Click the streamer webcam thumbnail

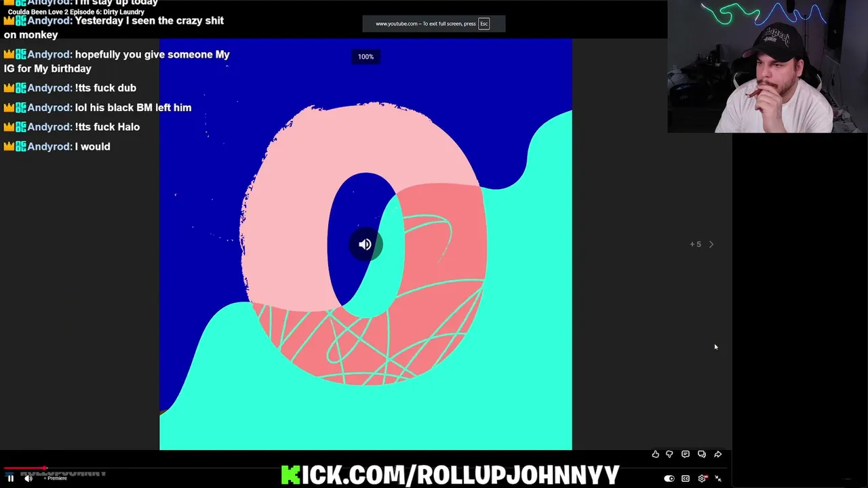pyautogui.click(x=768, y=66)
